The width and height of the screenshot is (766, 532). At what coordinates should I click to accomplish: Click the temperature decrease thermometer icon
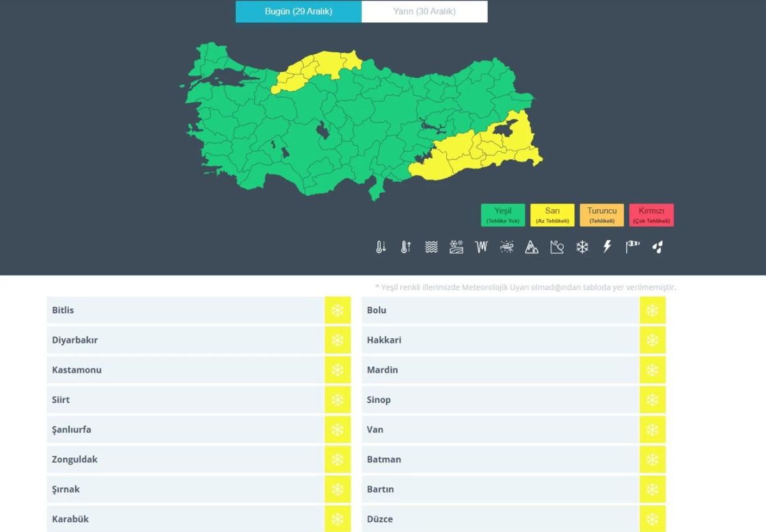[381, 247]
